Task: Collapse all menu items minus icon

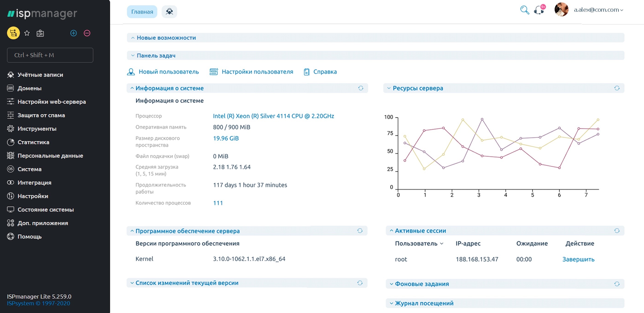Action: tap(87, 33)
